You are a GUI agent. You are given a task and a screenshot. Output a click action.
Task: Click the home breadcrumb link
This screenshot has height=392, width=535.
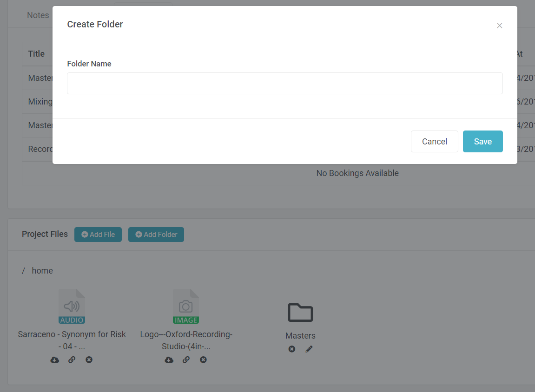42,271
